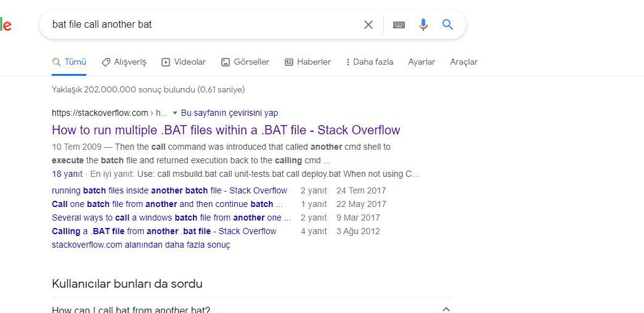Click 'Kullanıcılar bunları da sordu' heading
Image resolution: width=644 pixels, height=313 pixels.
[128, 284]
